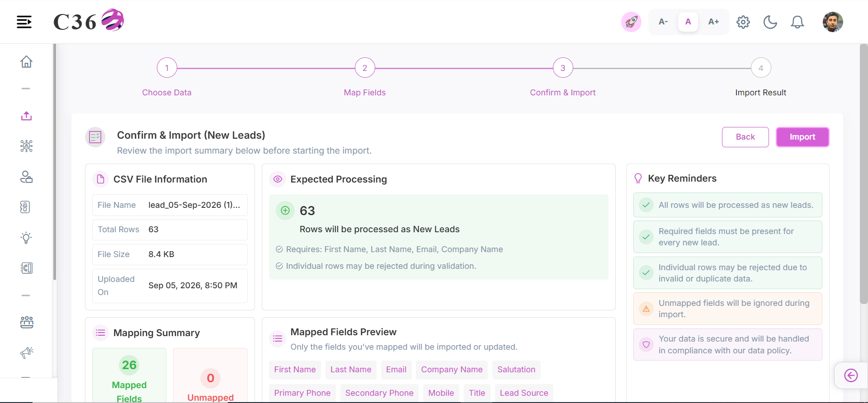This screenshot has height=403, width=868.
Task: Decrease font size with A- button
Action: pyautogui.click(x=663, y=22)
